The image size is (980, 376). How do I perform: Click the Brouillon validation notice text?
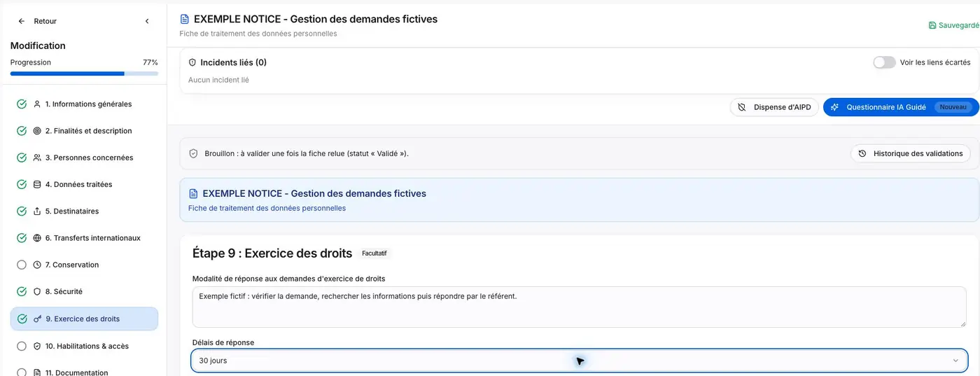click(x=307, y=153)
